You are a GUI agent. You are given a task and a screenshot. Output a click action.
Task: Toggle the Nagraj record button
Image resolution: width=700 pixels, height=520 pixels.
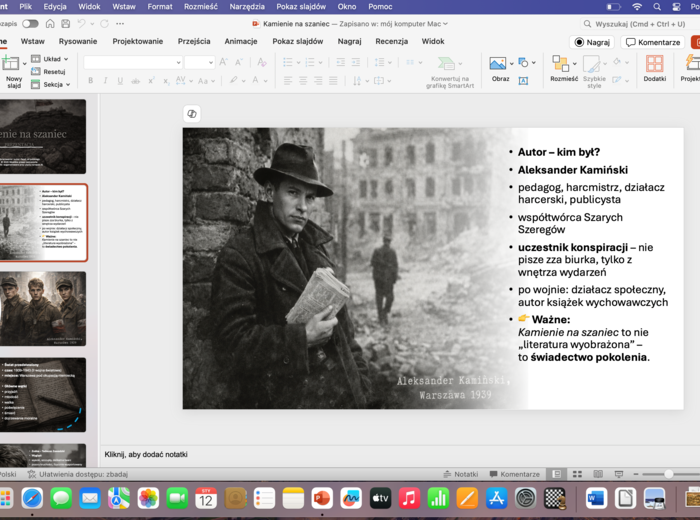tap(592, 42)
